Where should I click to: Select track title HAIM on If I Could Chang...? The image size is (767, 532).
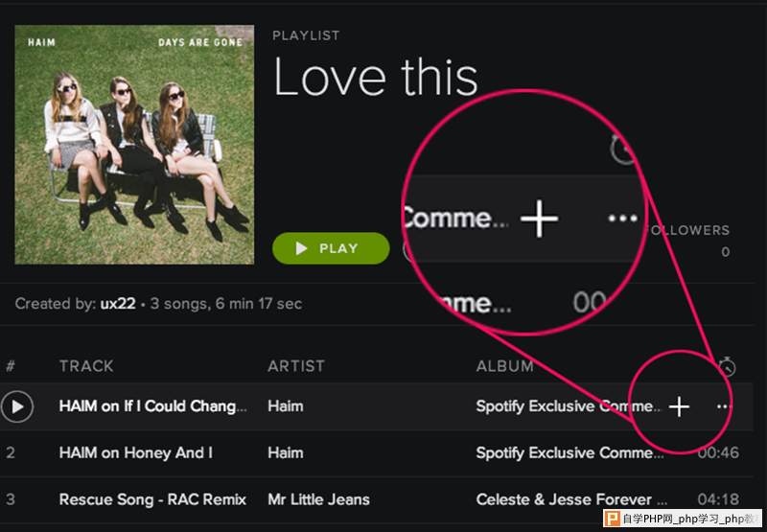152,406
